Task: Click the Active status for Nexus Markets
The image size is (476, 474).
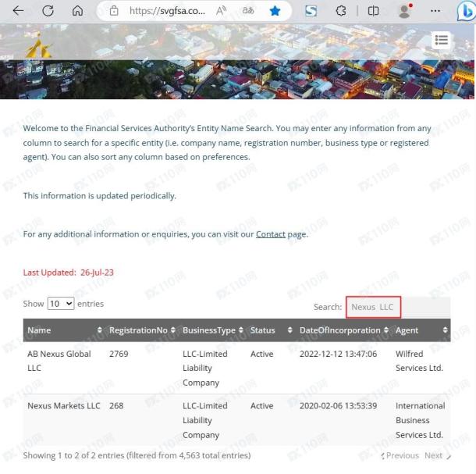Action: coord(261,406)
